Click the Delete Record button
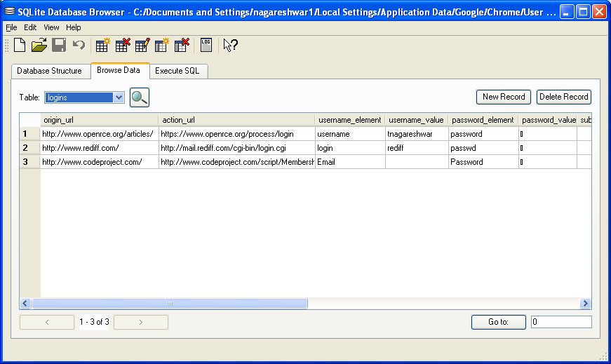Image resolution: width=611 pixels, height=364 pixels. pos(563,97)
